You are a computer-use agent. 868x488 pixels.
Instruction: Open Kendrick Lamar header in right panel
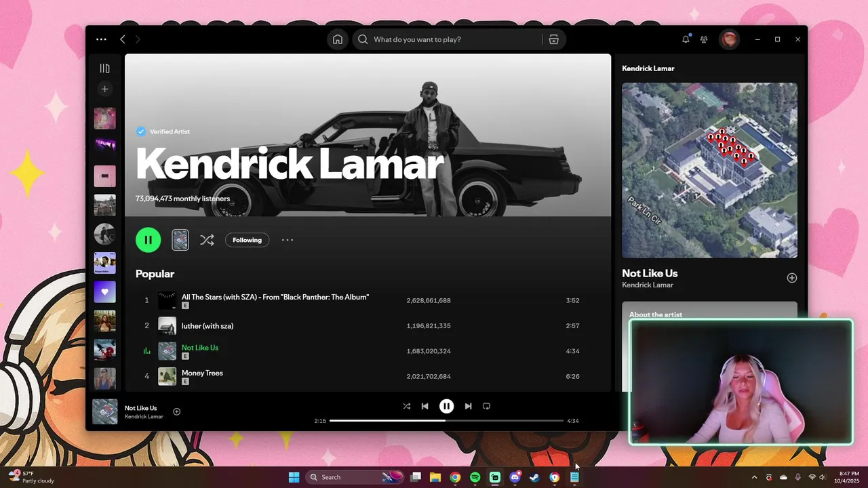pos(648,68)
